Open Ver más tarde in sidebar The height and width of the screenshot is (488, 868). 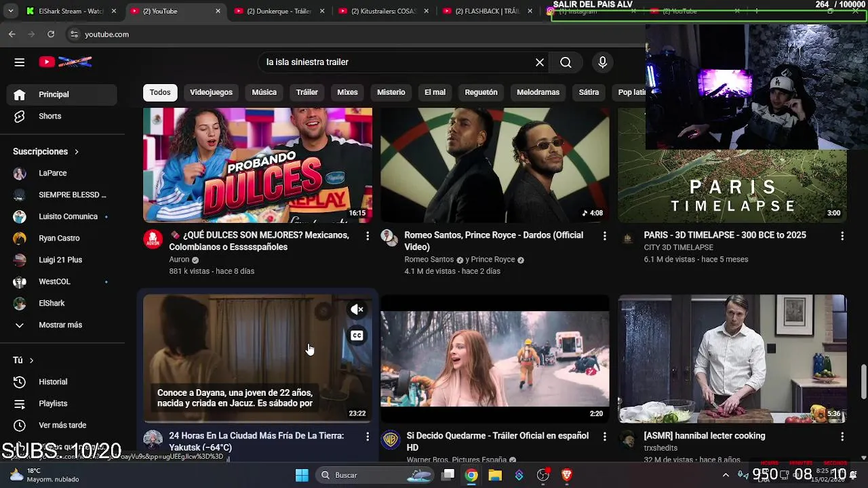(x=62, y=425)
